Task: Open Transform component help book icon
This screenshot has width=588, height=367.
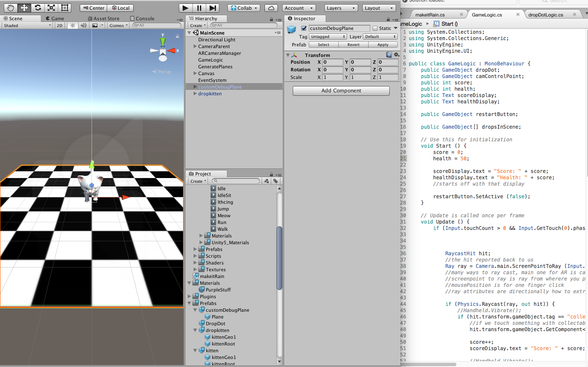Action: pos(389,55)
